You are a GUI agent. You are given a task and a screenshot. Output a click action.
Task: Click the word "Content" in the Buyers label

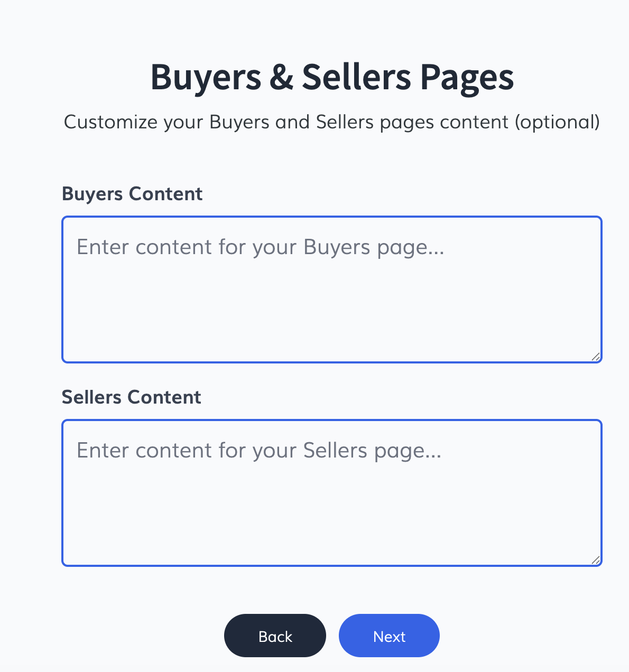165,194
